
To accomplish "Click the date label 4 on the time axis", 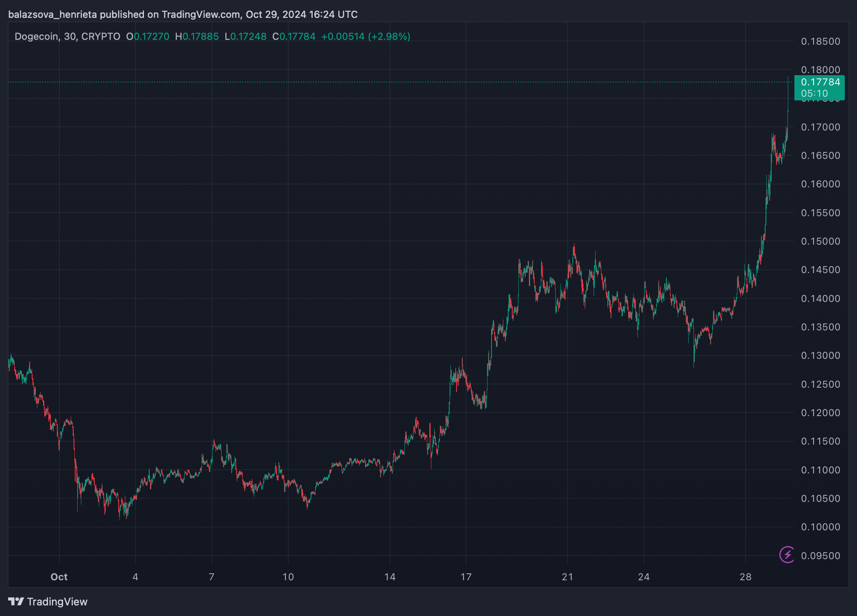I will click(x=135, y=577).
